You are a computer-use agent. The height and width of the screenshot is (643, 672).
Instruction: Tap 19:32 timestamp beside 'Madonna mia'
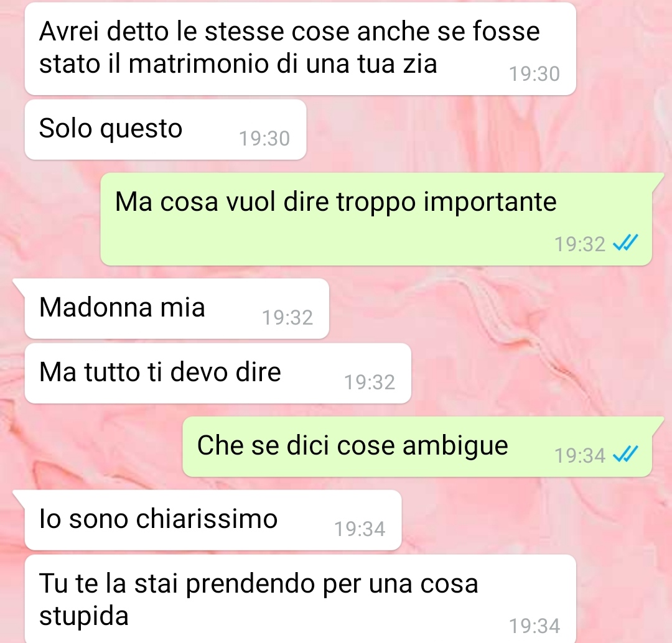[287, 318]
